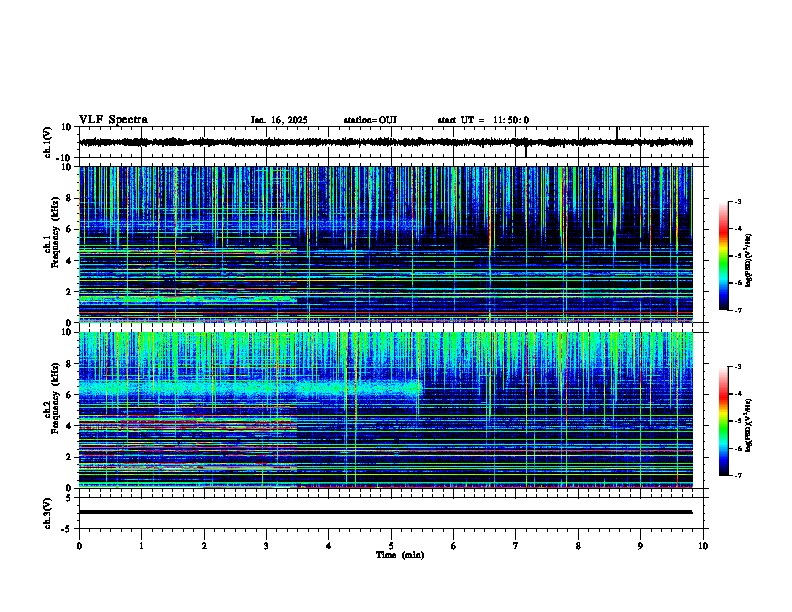The width and height of the screenshot is (792, 612).
Task: Click the time axis tick label '5'
Action: pyautogui.click(x=391, y=546)
